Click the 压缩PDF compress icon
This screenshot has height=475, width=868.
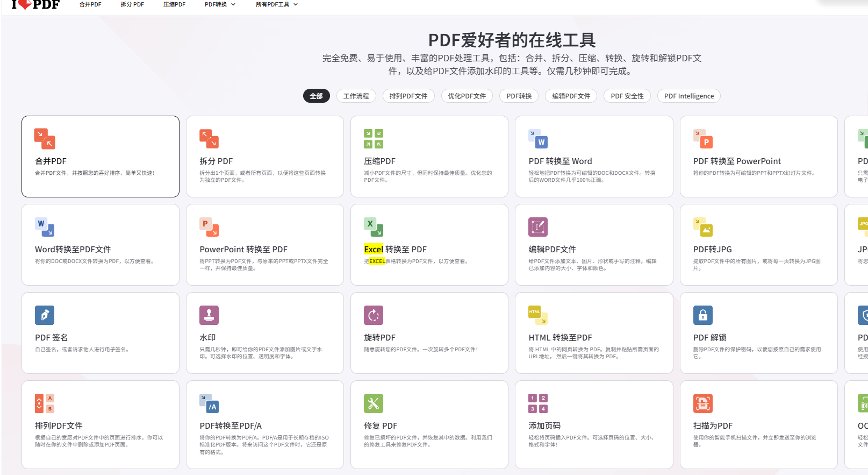coord(374,139)
